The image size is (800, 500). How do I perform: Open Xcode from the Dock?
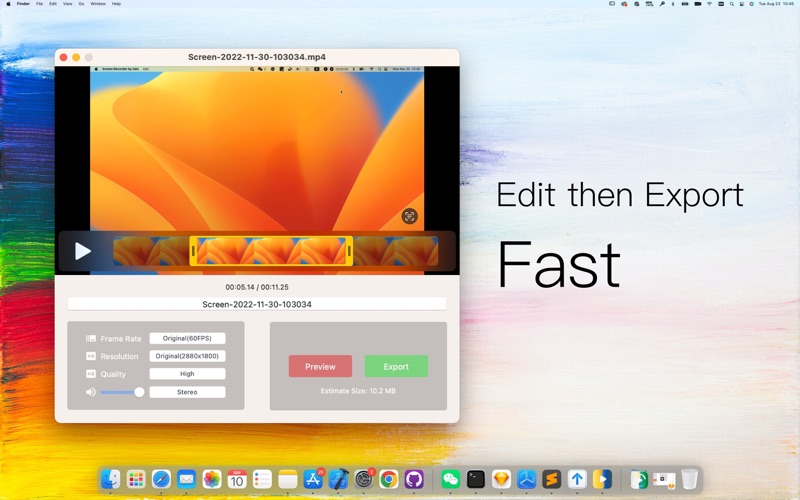pos(338,480)
